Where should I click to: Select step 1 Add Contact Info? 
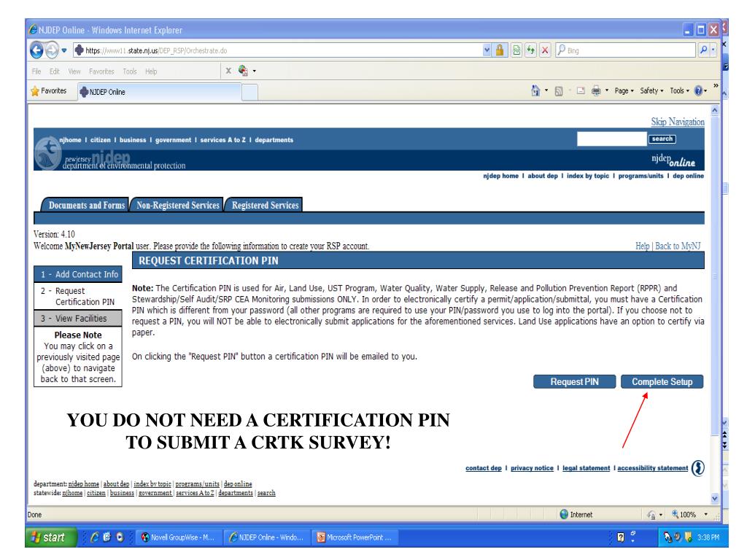click(78, 274)
